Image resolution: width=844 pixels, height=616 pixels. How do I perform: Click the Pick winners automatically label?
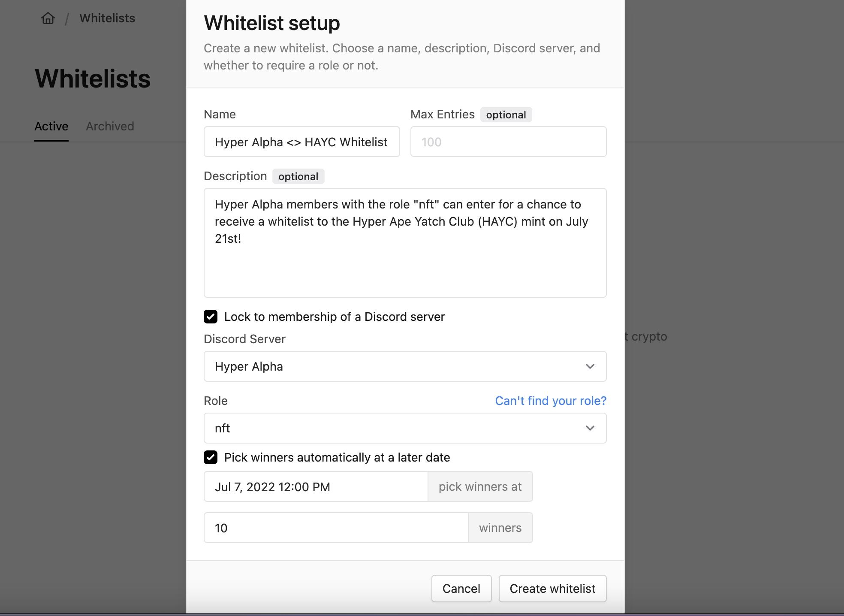coord(337,457)
